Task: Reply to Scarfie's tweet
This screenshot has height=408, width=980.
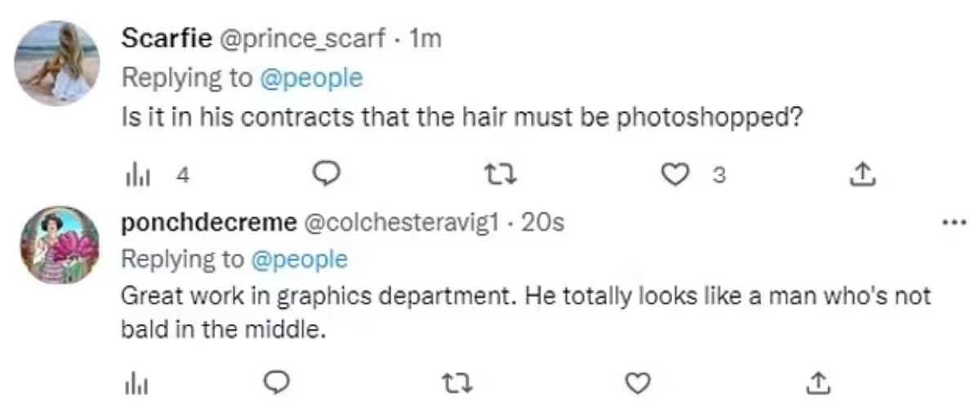Action: (327, 173)
